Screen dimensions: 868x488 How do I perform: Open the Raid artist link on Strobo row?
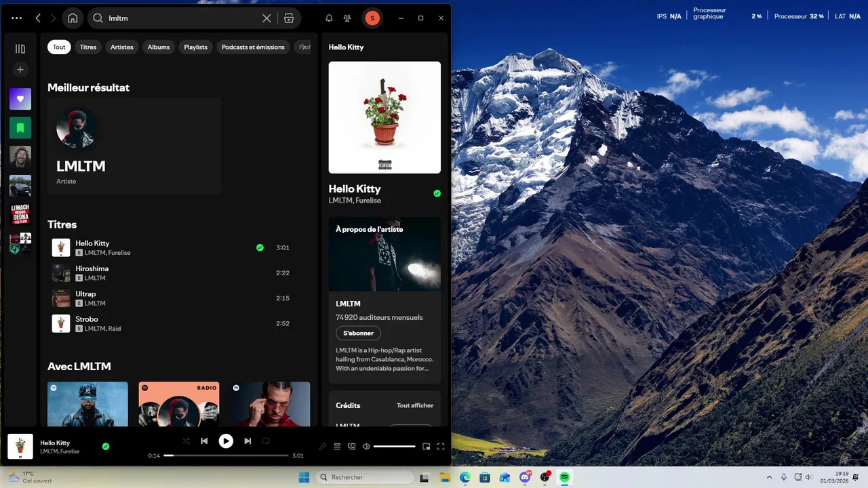(x=115, y=329)
